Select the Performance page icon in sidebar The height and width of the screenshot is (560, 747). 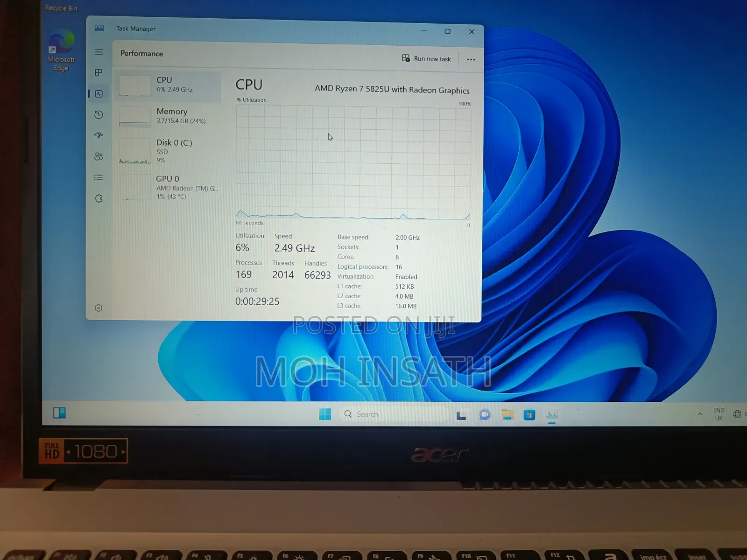coord(99,94)
